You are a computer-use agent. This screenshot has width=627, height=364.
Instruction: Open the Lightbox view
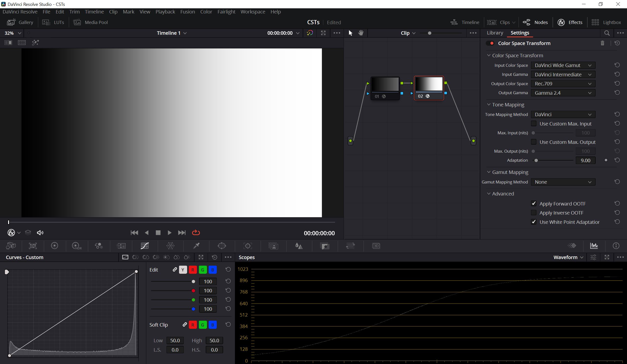tap(606, 22)
